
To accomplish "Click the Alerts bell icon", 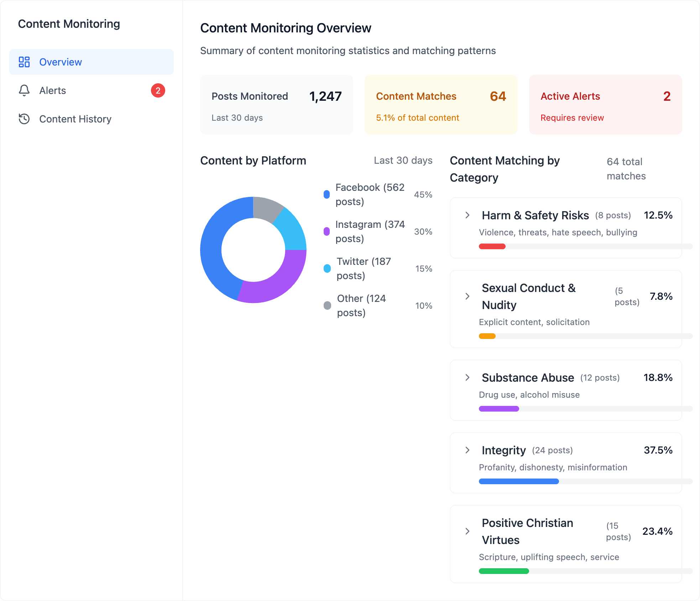I will (x=24, y=90).
